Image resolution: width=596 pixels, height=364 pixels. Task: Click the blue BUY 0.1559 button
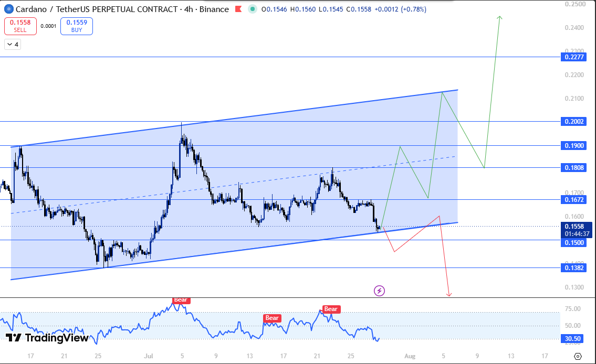pyautogui.click(x=76, y=26)
